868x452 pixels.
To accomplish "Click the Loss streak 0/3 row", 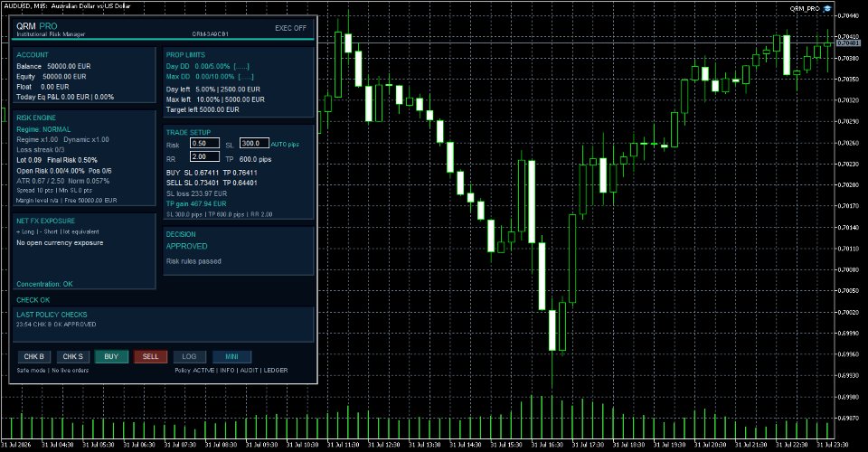I will click(x=41, y=150).
